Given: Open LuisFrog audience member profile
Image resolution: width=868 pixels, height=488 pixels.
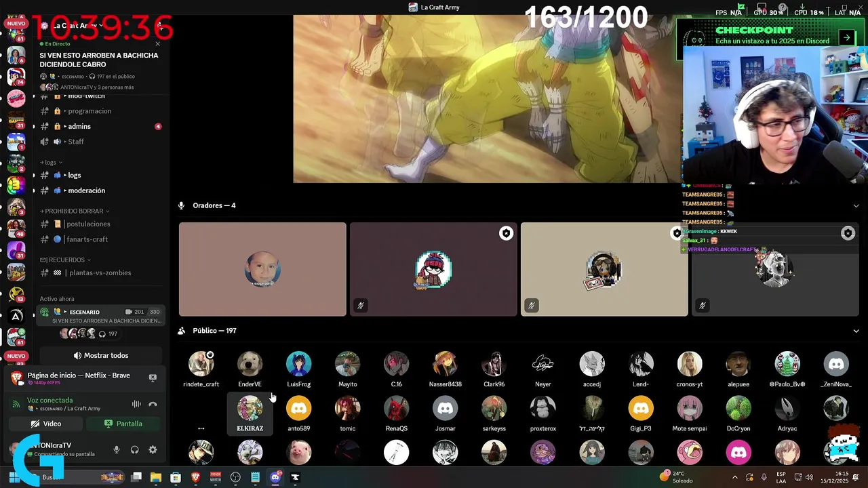Looking at the screenshot, I should tap(298, 369).
